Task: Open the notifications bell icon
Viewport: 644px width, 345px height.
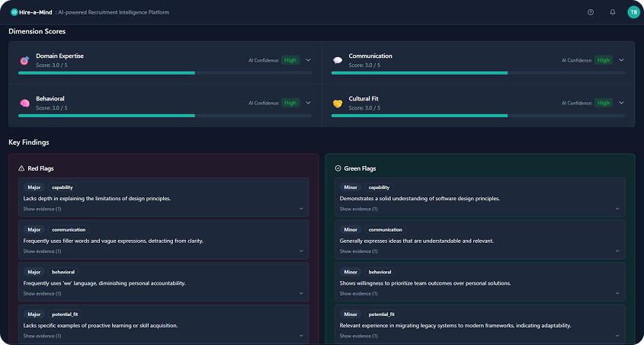Action: [613, 12]
